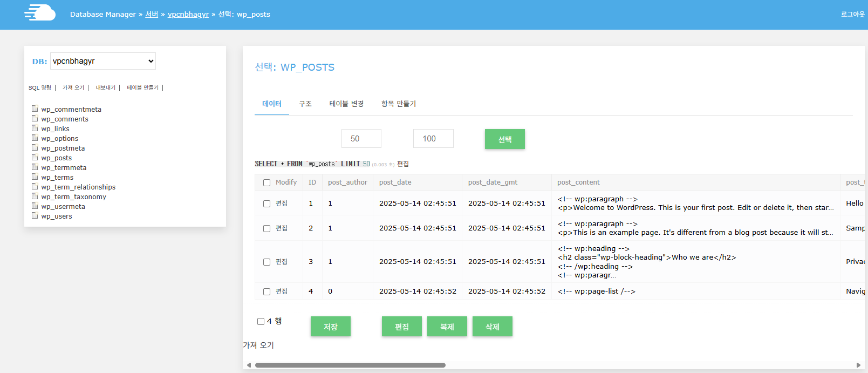Click 편집 link in row ID 4

coord(282,291)
